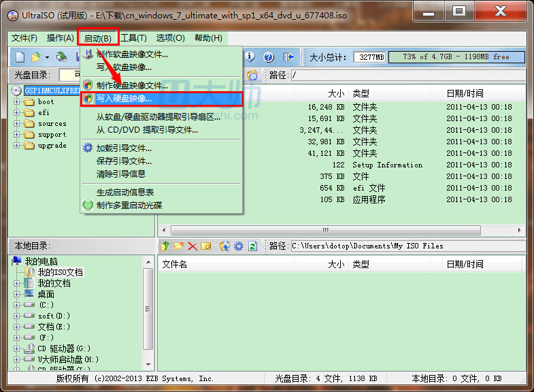Click the exit door toolbar icon

click(288, 57)
